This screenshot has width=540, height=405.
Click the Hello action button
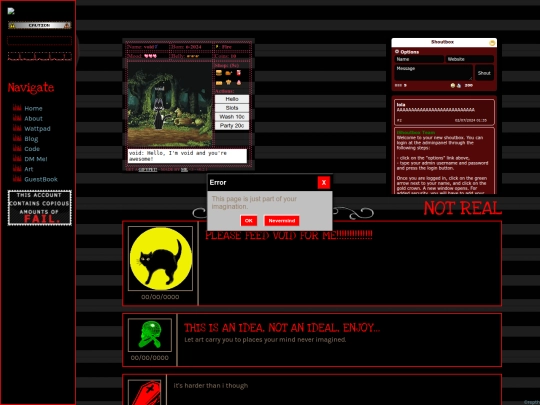tap(232, 99)
